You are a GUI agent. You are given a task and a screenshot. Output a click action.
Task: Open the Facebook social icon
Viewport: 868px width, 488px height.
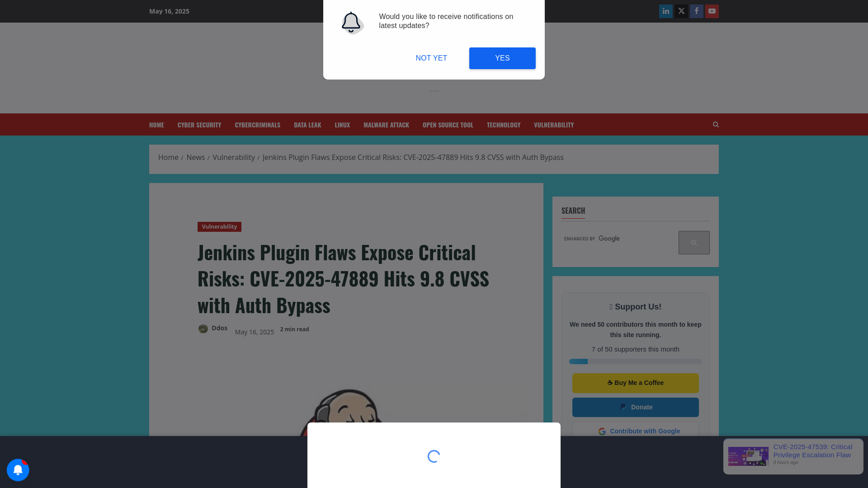696,11
